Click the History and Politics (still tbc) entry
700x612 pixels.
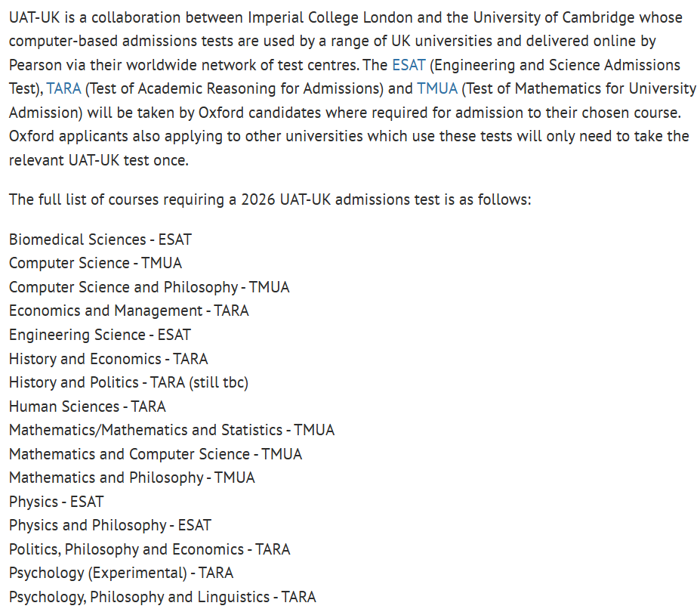(x=128, y=382)
